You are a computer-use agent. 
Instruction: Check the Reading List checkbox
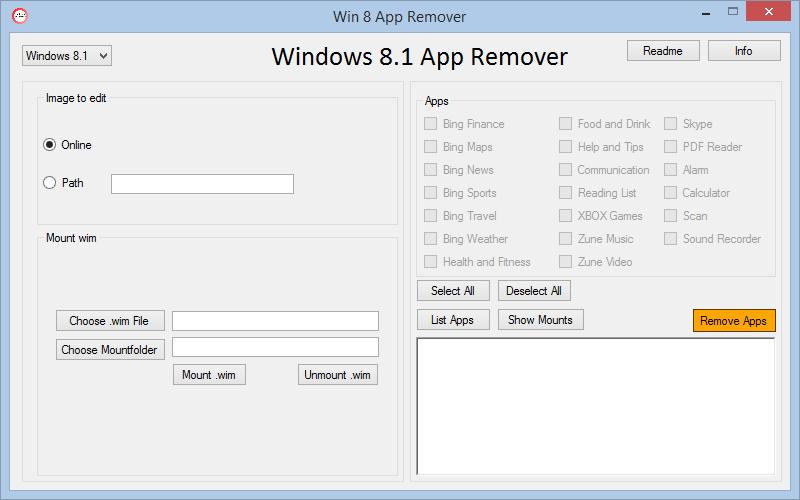[x=565, y=193]
